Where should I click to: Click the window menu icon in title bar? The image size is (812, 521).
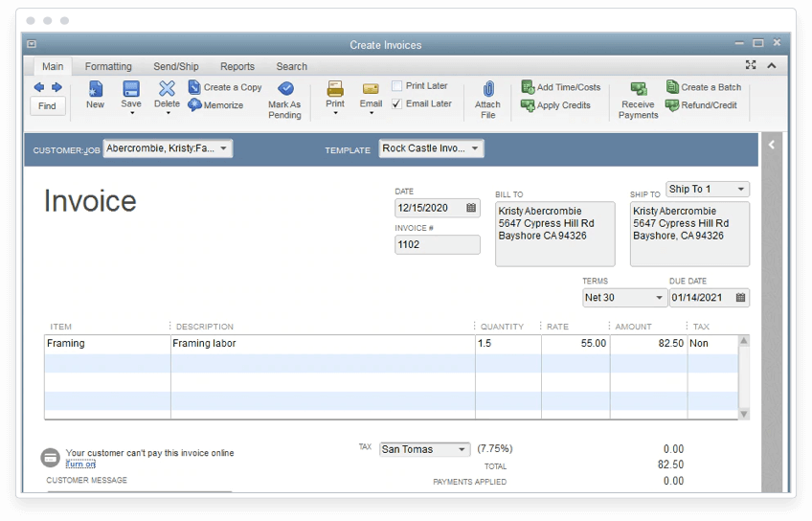32,44
